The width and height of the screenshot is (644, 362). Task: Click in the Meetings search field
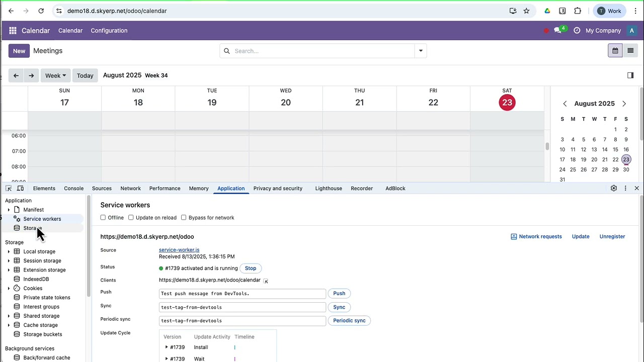[317, 51]
